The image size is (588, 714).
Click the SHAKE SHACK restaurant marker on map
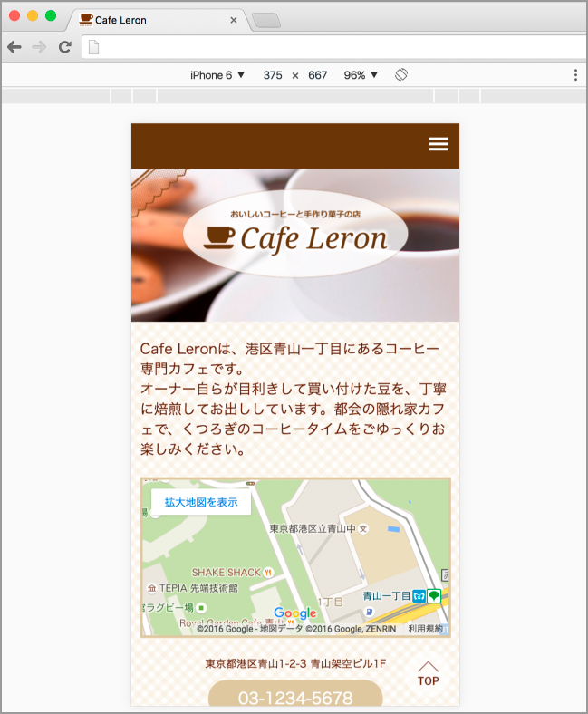click(x=267, y=573)
